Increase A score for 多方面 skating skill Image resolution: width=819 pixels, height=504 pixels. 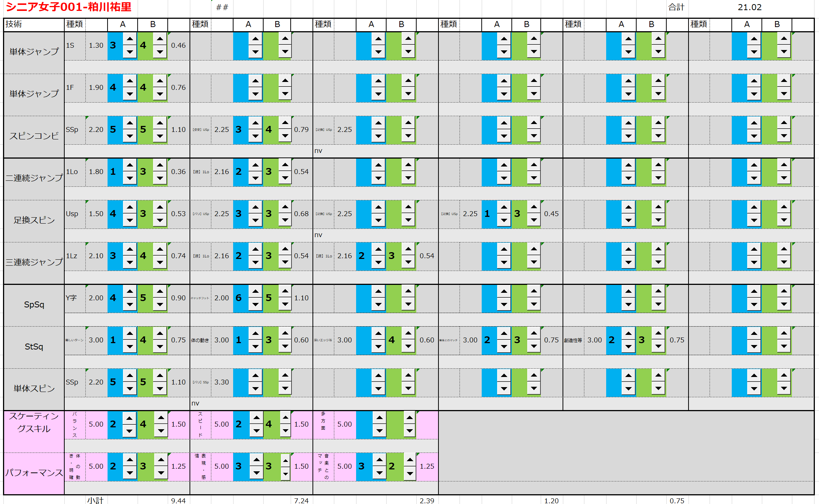click(x=379, y=418)
